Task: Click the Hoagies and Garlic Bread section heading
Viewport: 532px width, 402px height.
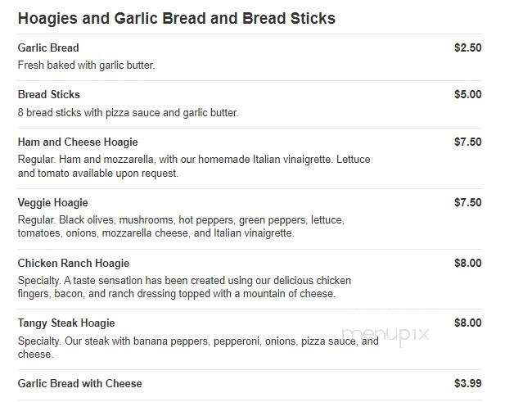Action: [x=177, y=19]
